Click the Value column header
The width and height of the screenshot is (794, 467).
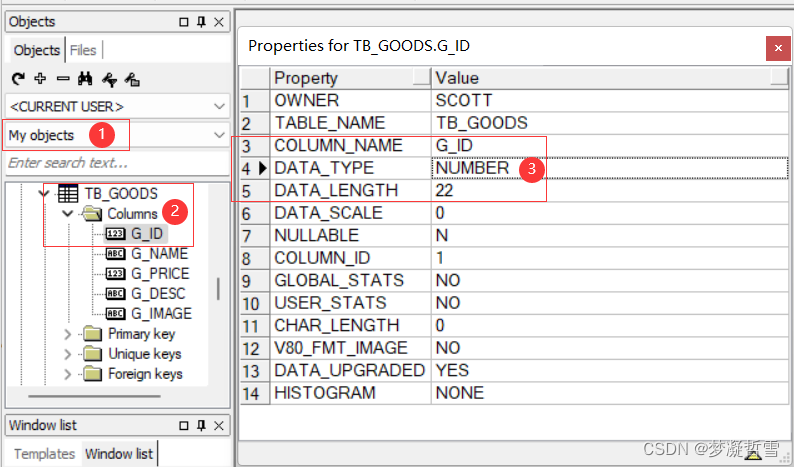pos(610,78)
